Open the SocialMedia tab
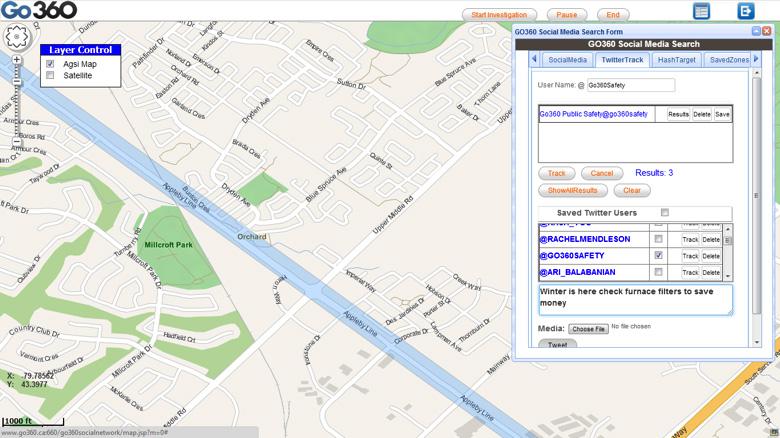780x438 pixels. 567,60
